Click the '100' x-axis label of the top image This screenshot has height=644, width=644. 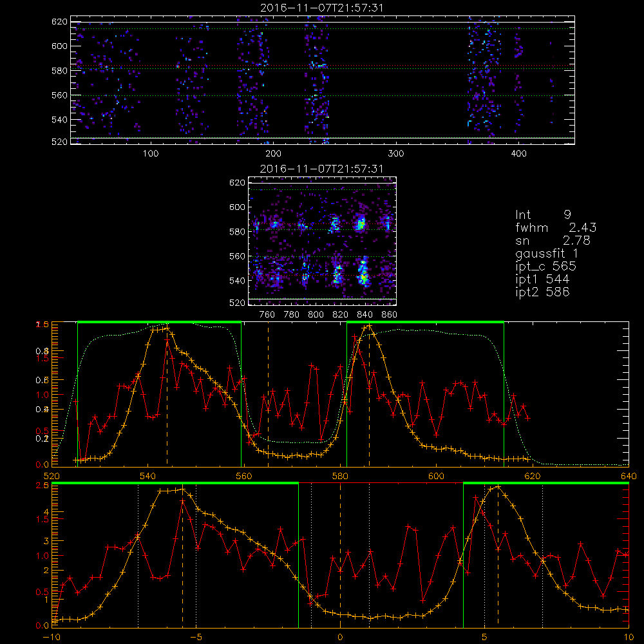[151, 154]
